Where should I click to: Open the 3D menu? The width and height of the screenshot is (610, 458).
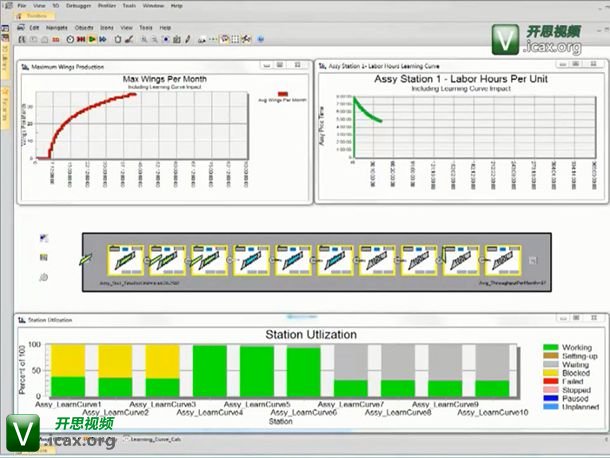pos(56,6)
